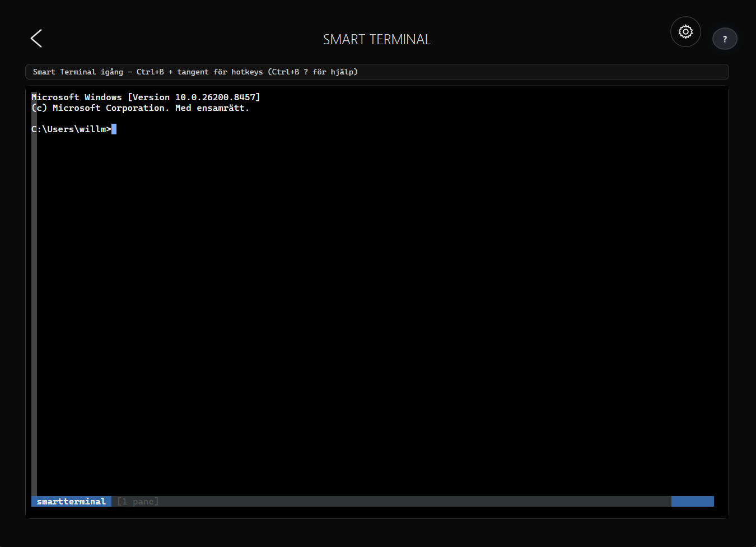Go back using the left arrow icon
The image size is (756, 547).
(36, 39)
